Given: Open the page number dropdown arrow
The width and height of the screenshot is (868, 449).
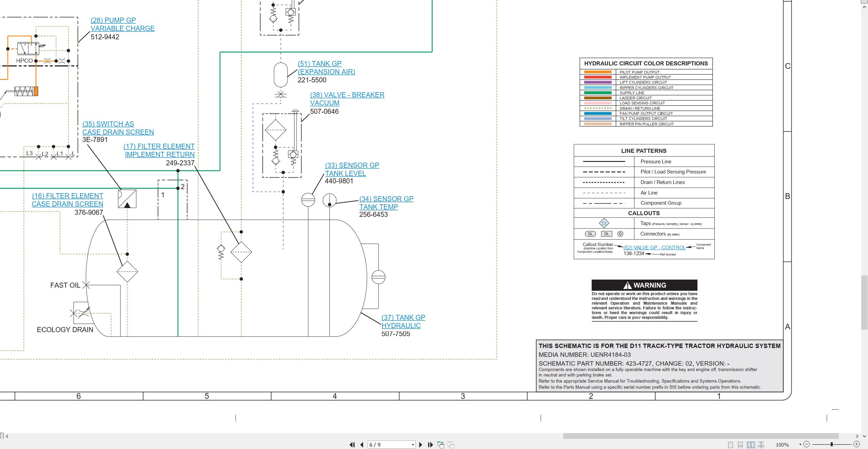Looking at the screenshot, I should click(x=413, y=445).
